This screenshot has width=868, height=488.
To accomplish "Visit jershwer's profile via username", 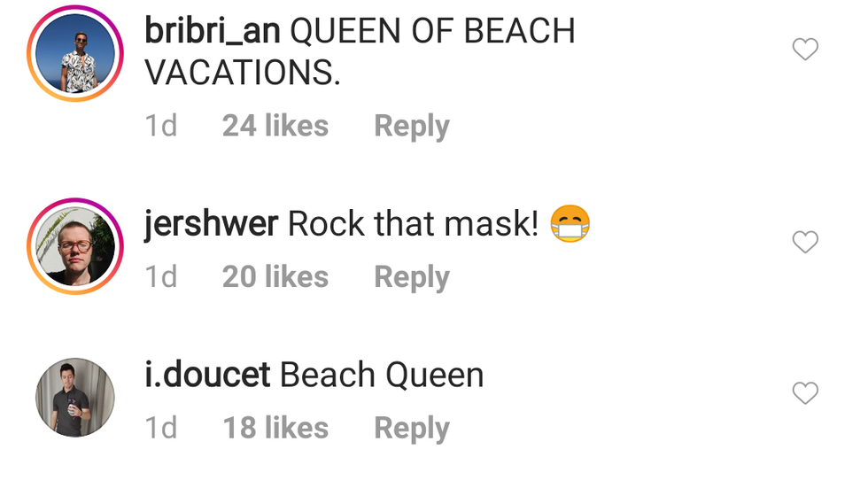I will [x=211, y=224].
